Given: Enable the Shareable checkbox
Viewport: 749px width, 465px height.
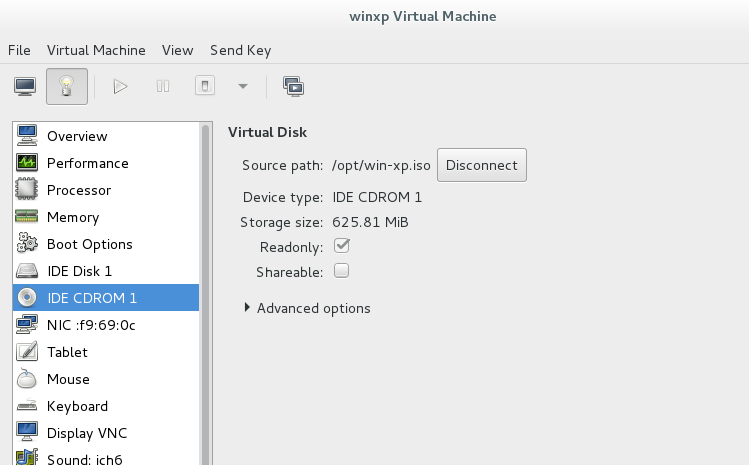Looking at the screenshot, I should coord(341,271).
